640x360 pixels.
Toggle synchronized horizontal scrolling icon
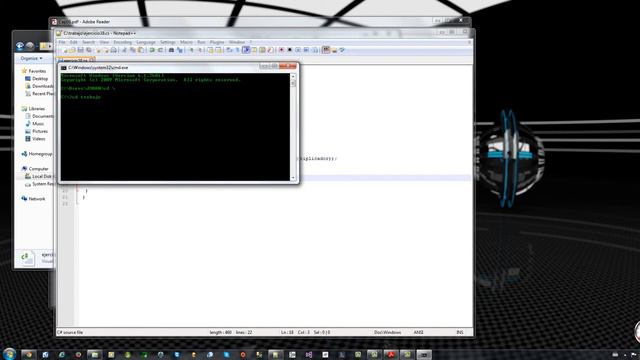click(218, 50)
